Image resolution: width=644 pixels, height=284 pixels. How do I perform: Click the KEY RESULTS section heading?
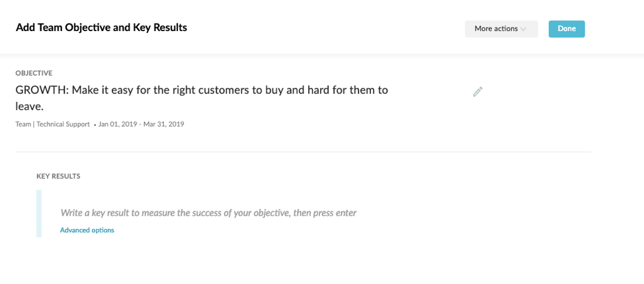[x=58, y=177]
